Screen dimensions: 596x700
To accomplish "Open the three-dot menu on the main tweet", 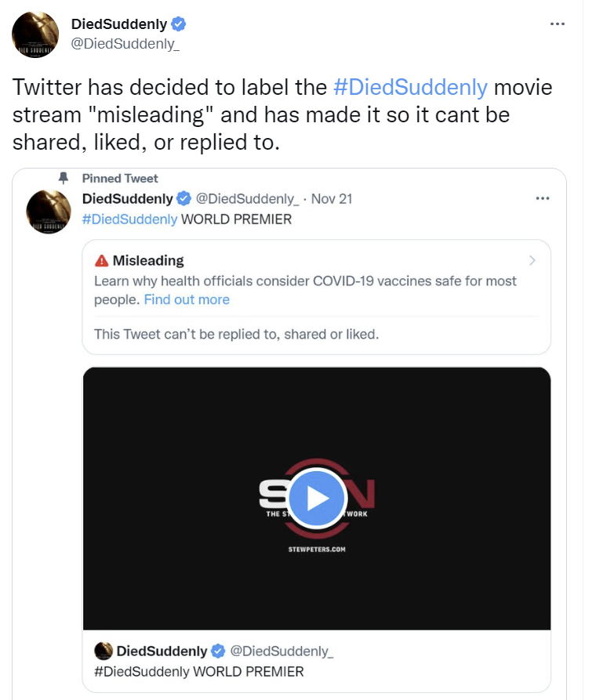I will 557,24.
